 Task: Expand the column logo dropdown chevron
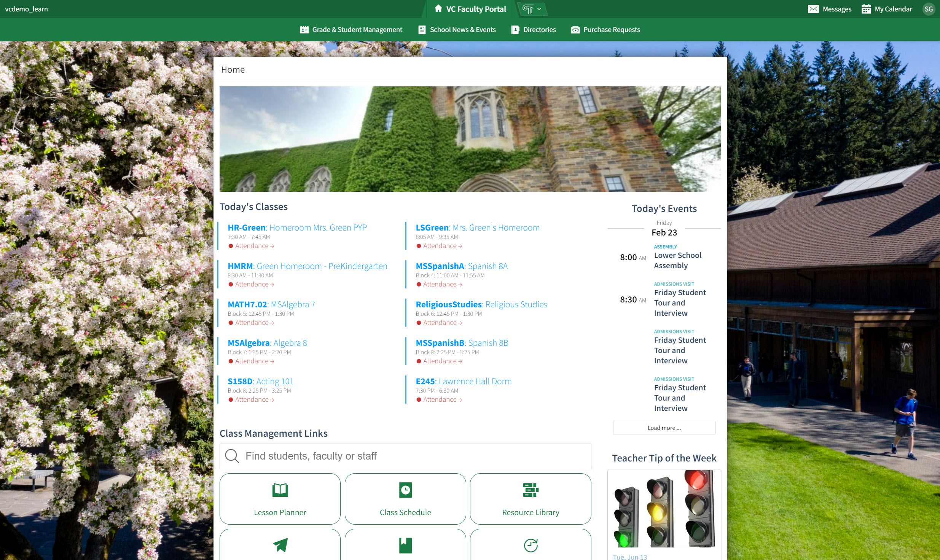(x=539, y=9)
